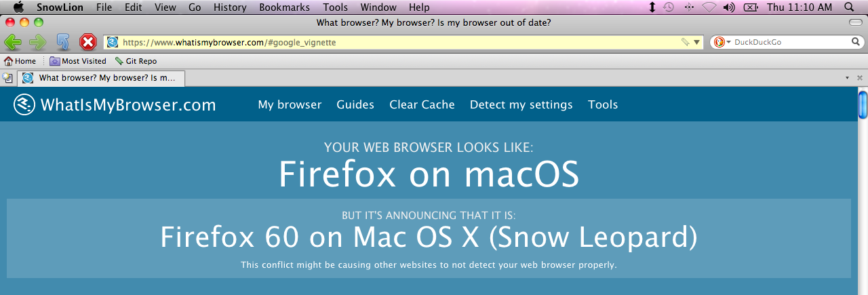
Task: Go forward with the green forward arrow
Action: (38, 42)
